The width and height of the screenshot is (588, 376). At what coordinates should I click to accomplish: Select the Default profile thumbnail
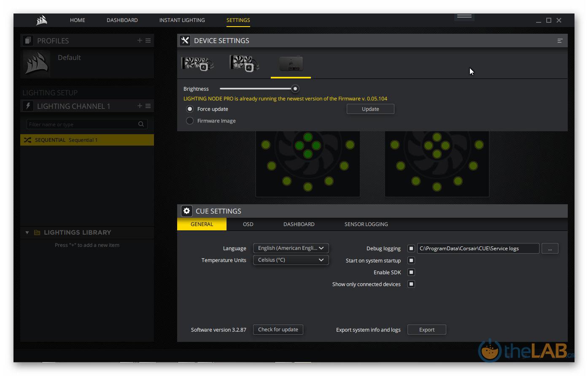36,64
